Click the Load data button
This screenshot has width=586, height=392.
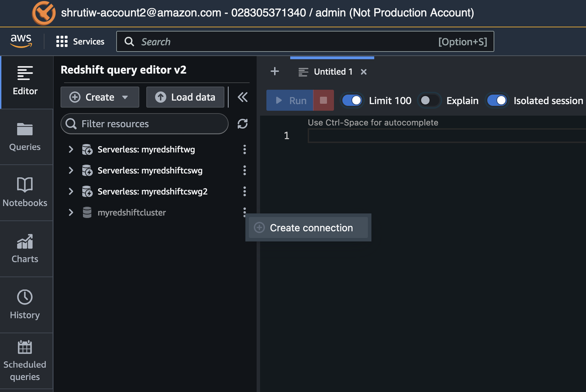point(185,97)
